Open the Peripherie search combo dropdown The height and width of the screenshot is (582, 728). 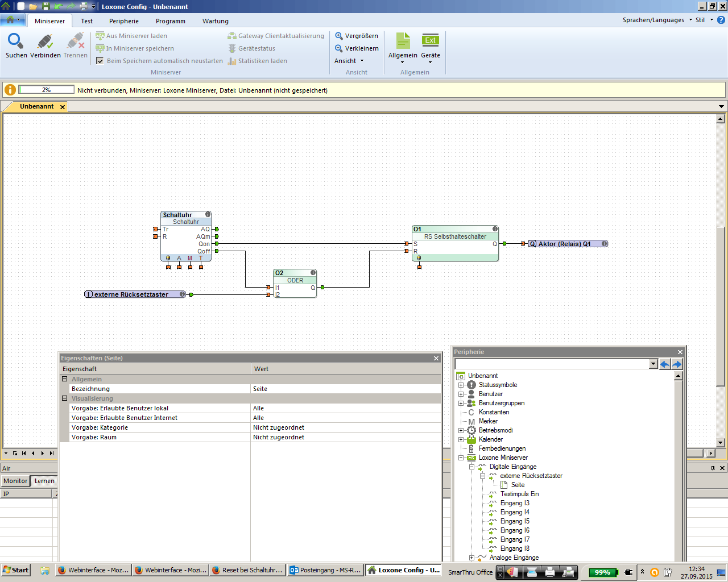coord(653,364)
